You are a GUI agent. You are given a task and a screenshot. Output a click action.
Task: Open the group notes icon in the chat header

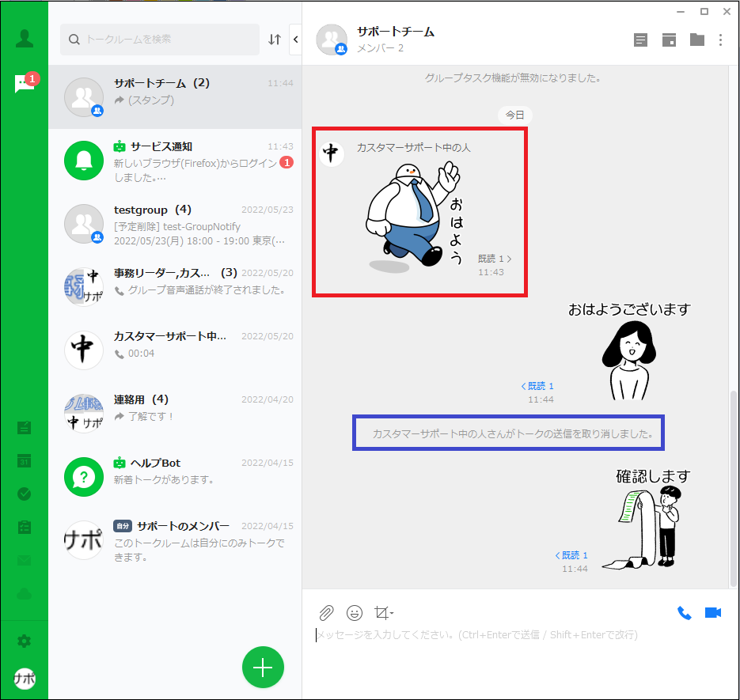click(x=640, y=40)
